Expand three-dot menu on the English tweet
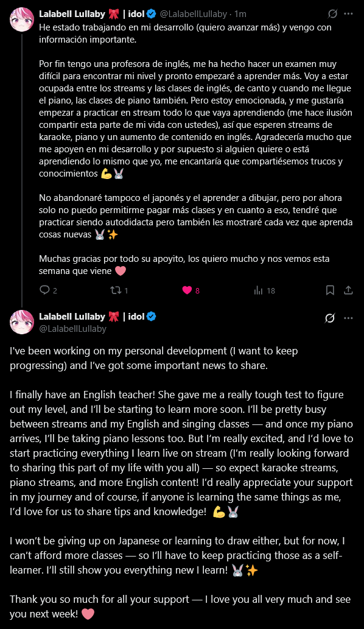The width and height of the screenshot is (364, 629). (348, 318)
